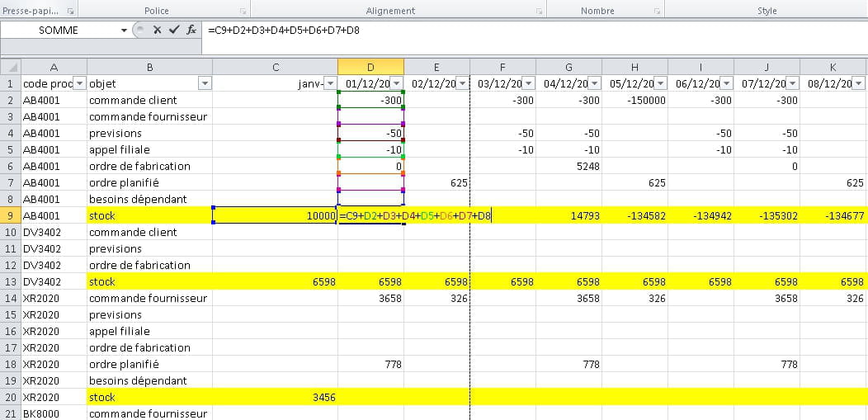
Task: Select row 2 header
Action: click(x=11, y=100)
